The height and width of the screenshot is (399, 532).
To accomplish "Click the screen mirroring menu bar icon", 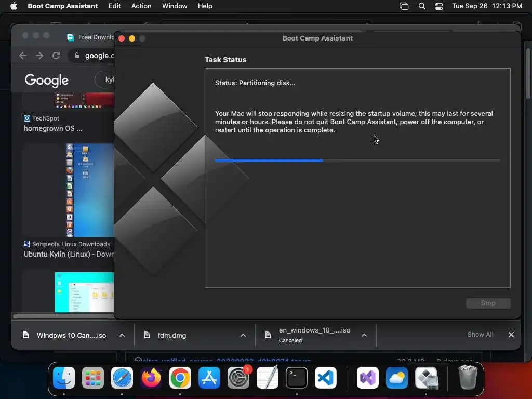I will pyautogui.click(x=404, y=6).
